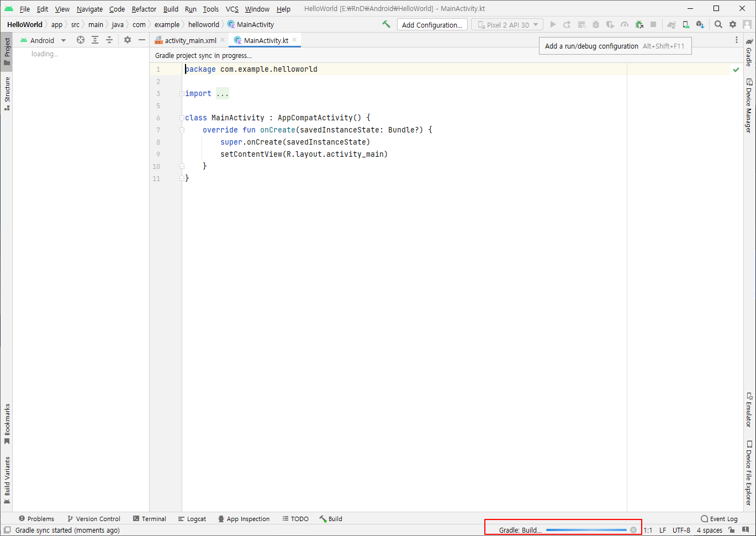The width and height of the screenshot is (756, 536).
Task: Close the MainActivity.kt tab
Action: pyautogui.click(x=295, y=40)
